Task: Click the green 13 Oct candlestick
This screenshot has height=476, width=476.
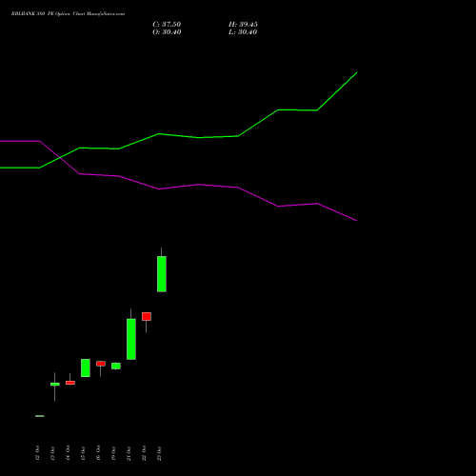Action: [x=55, y=385]
